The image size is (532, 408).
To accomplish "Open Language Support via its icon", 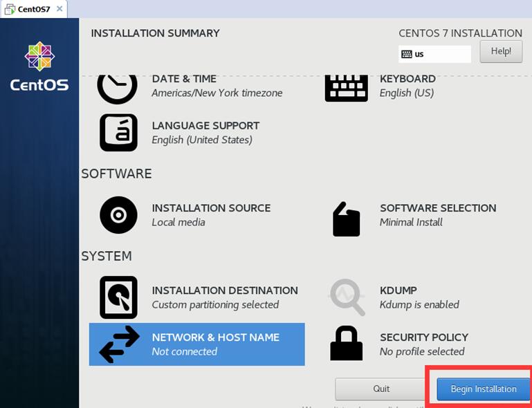I will coord(118,133).
